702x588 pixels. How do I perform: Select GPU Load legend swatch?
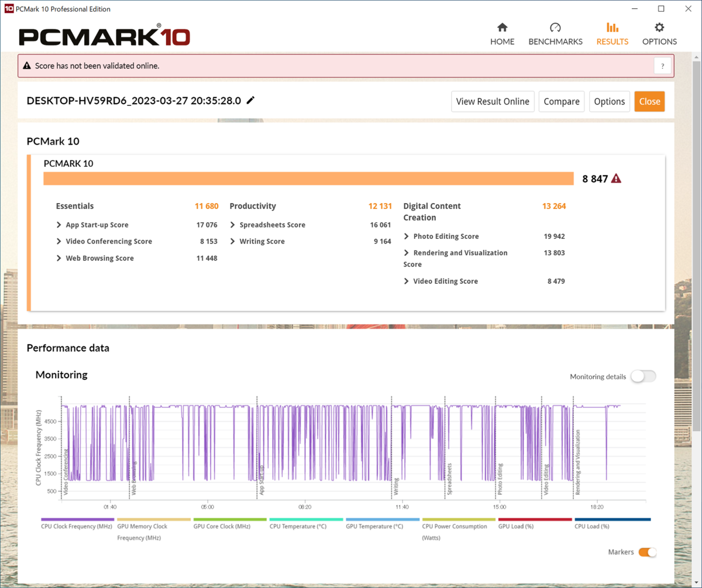pyautogui.click(x=535, y=520)
